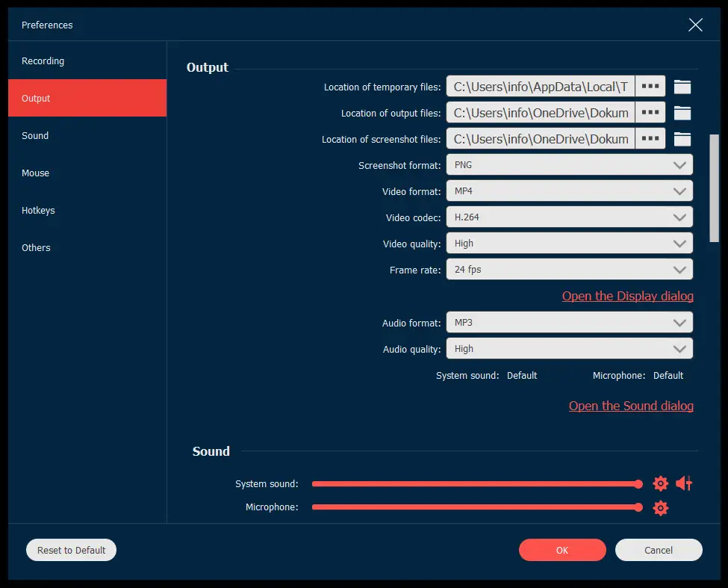
Task: Open Microphone settings gear icon
Action: pos(660,507)
